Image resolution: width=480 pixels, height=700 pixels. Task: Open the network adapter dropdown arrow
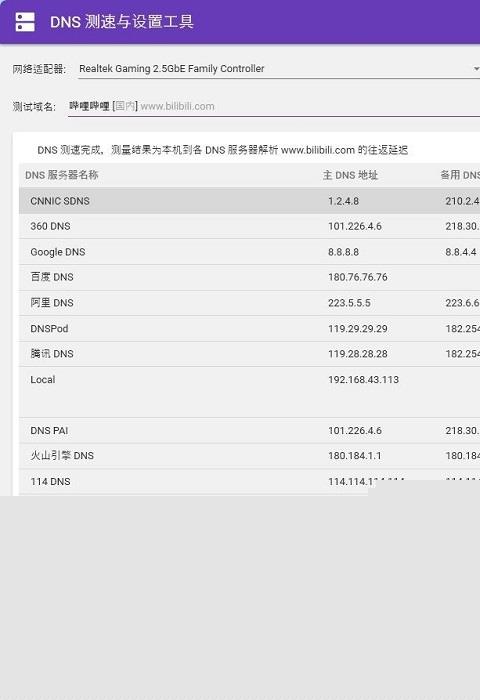476,69
